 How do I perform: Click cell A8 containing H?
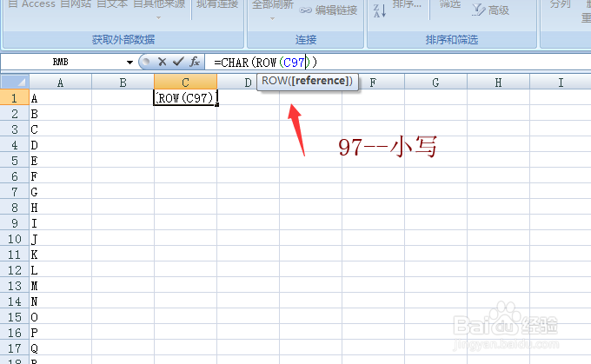60,208
